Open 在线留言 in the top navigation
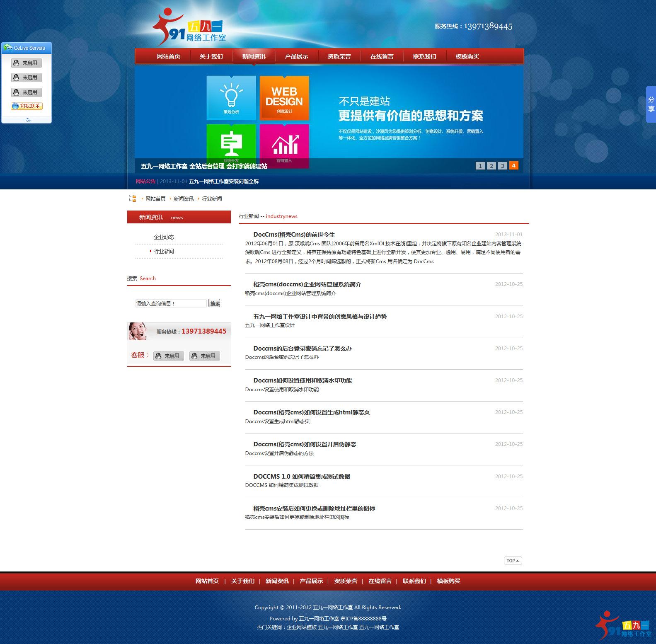The width and height of the screenshot is (656, 644). 382,56
